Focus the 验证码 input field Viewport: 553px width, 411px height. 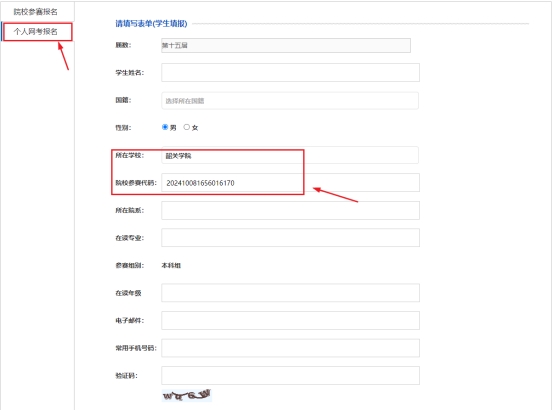[290, 375]
